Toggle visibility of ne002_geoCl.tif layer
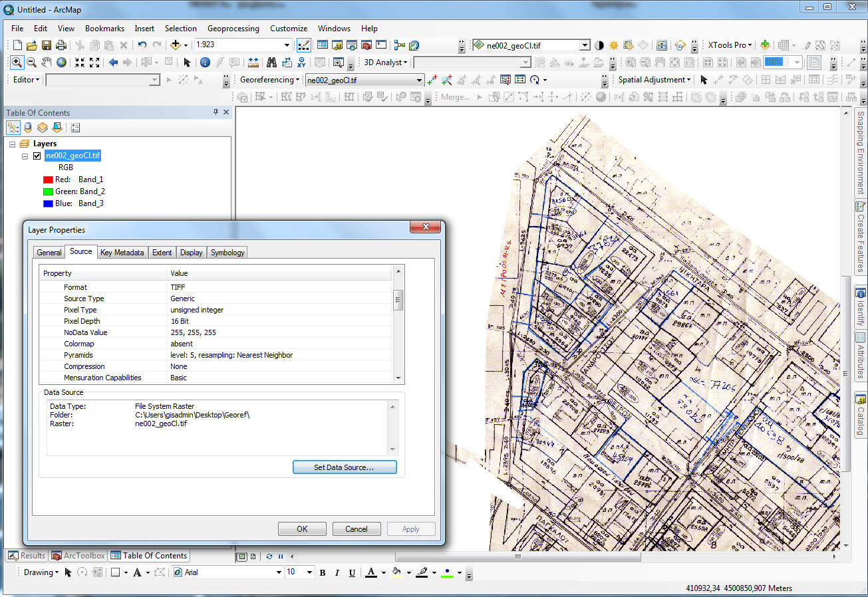Screen dimensions: 868x597 click(x=37, y=156)
